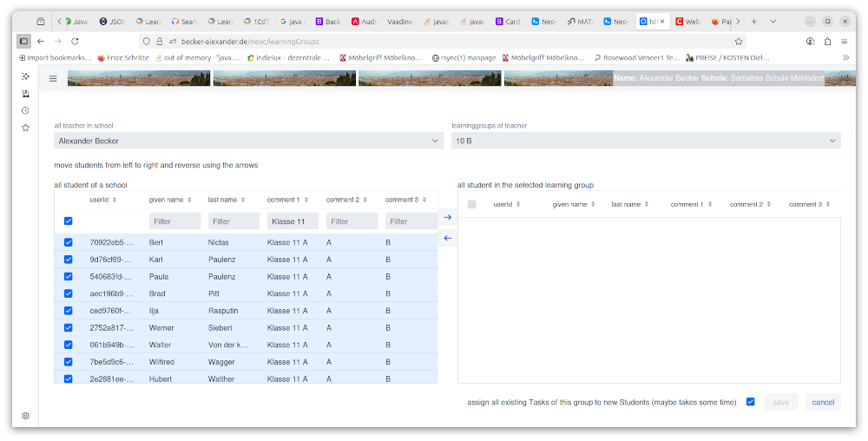Open the Import bookmarks link
This screenshot has width=868, height=441.
(x=56, y=57)
